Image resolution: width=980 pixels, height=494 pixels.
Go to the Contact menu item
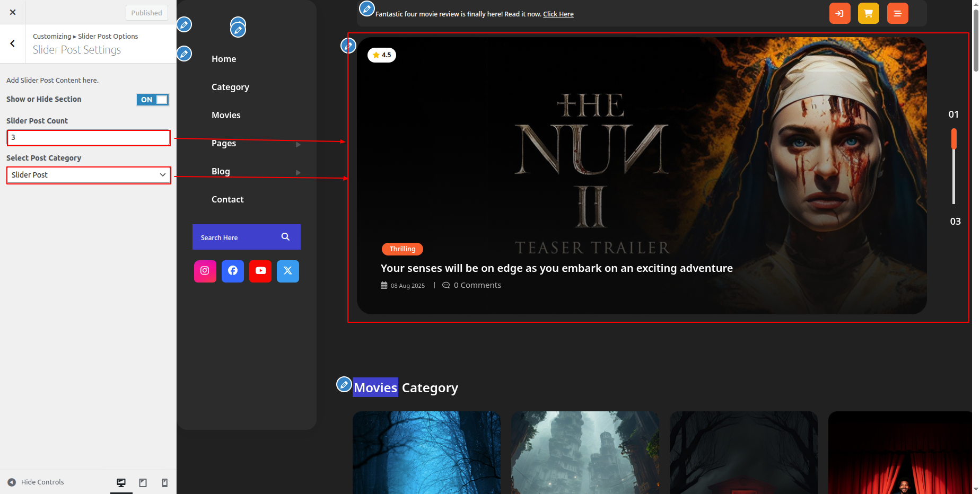click(x=227, y=199)
